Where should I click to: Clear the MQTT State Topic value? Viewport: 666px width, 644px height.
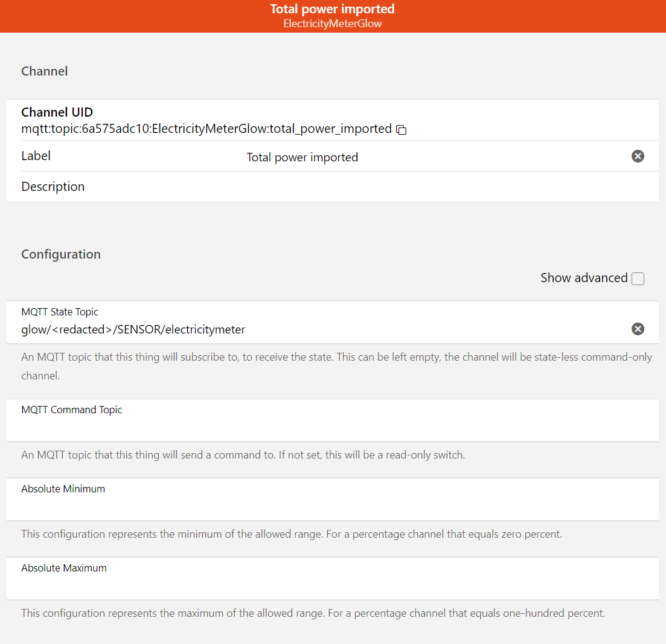638,329
